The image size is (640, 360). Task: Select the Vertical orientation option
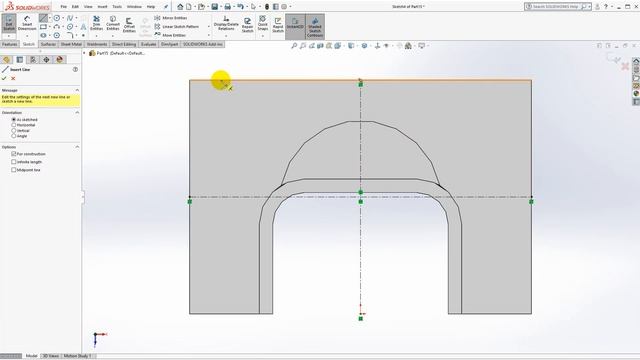tap(13, 131)
